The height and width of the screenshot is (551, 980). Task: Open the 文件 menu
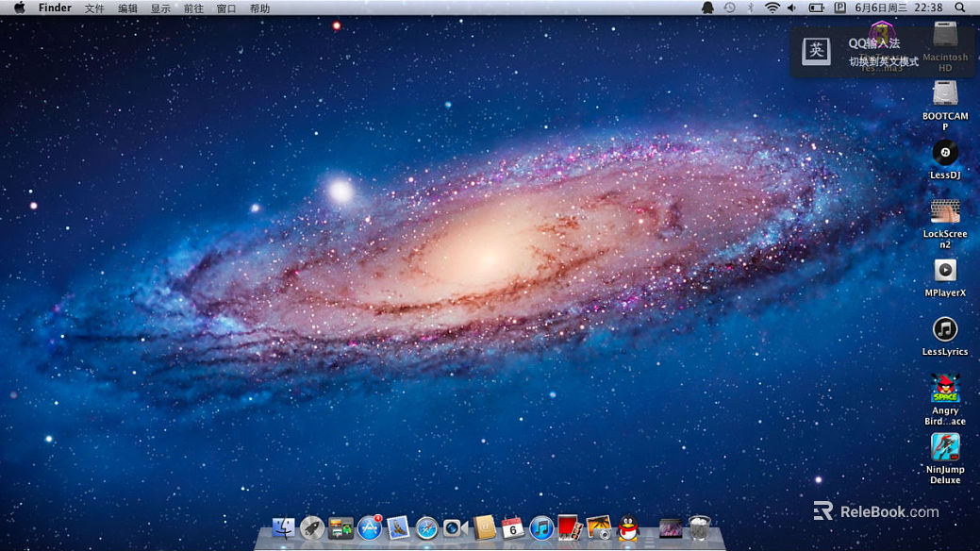pos(94,8)
